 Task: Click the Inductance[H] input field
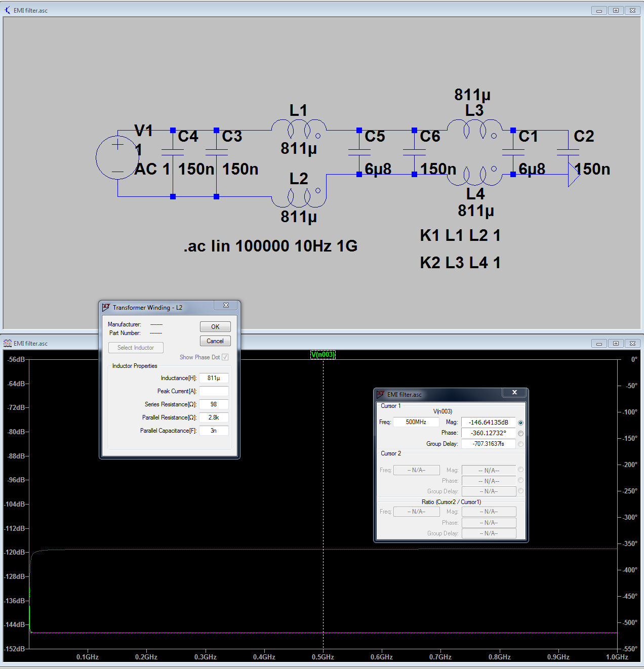[x=214, y=378]
